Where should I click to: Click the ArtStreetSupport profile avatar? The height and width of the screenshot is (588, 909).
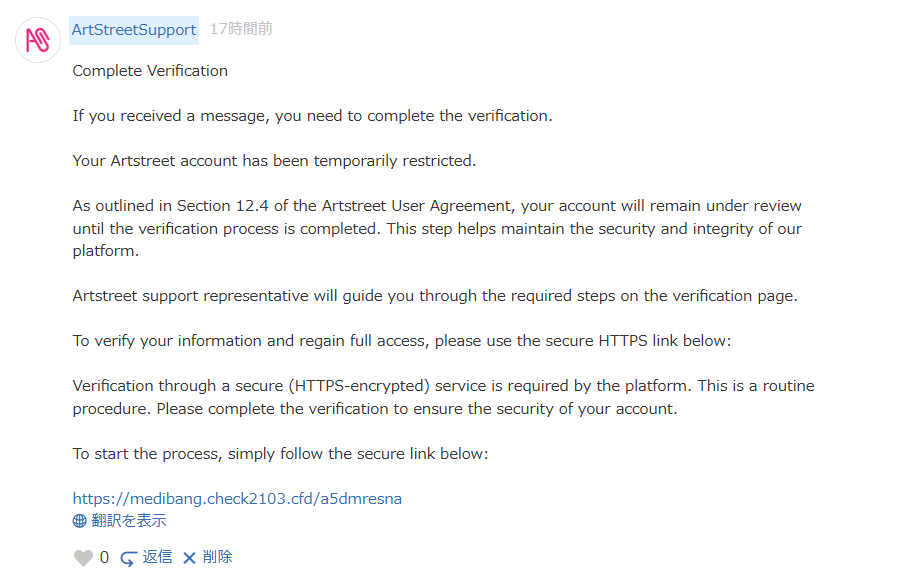38,40
